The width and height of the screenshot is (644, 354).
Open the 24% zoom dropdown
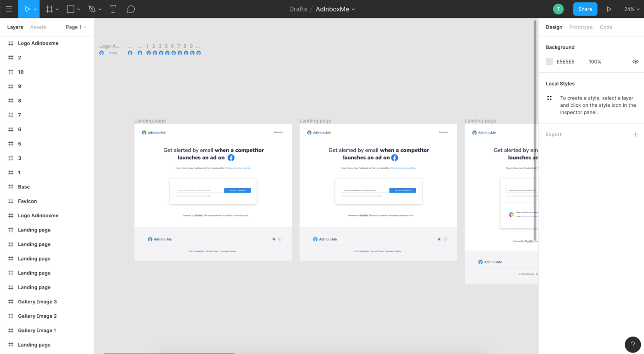point(632,9)
